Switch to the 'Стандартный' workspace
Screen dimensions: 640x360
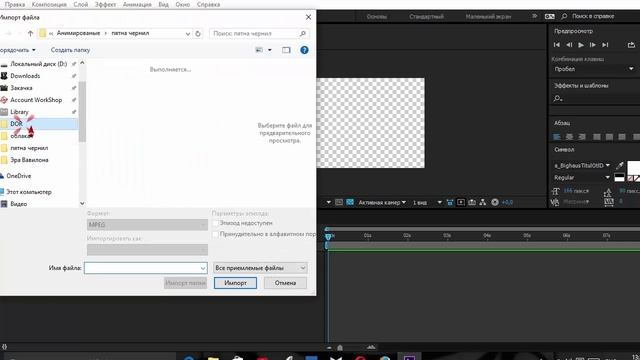426,16
